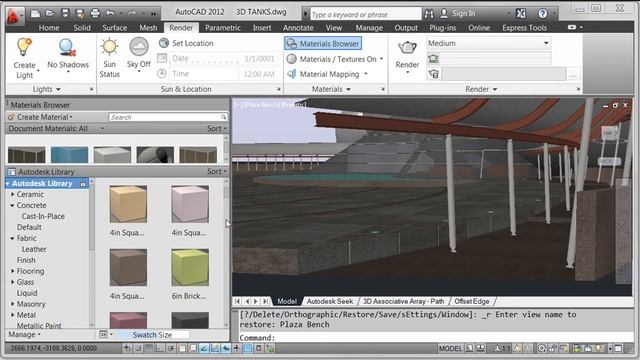Open Autodesk Exchange X icon
Screen dimensions: 640x360
coord(521,14)
